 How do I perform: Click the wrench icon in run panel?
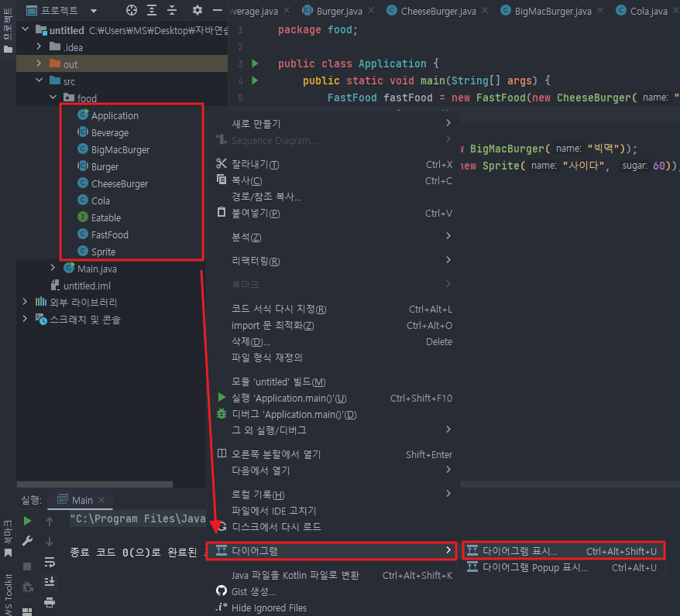[x=27, y=541]
